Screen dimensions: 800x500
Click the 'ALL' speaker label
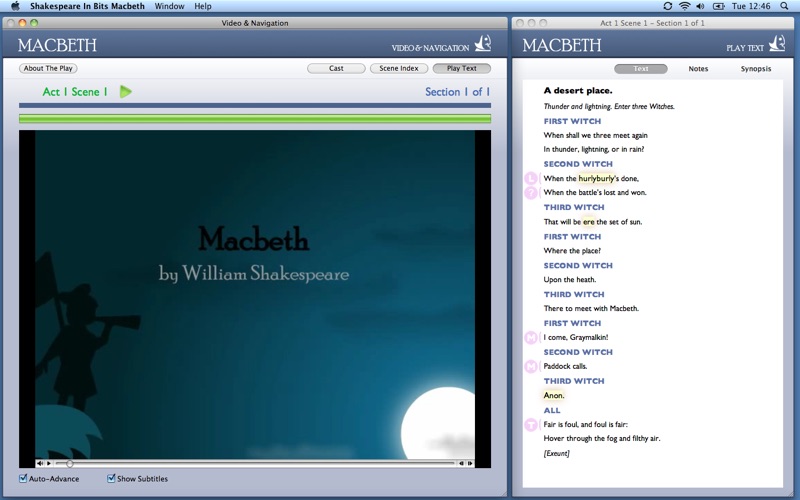(552, 410)
